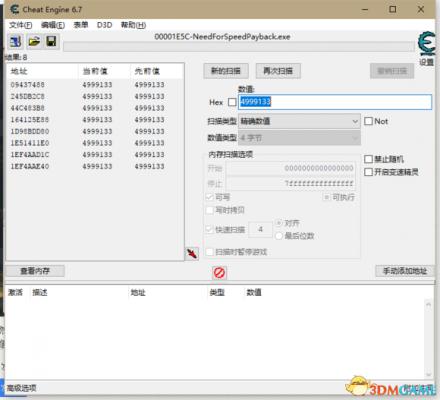The width and height of the screenshot is (440, 400).
Task: Click the open folder icon in toolbar
Action: [34, 42]
